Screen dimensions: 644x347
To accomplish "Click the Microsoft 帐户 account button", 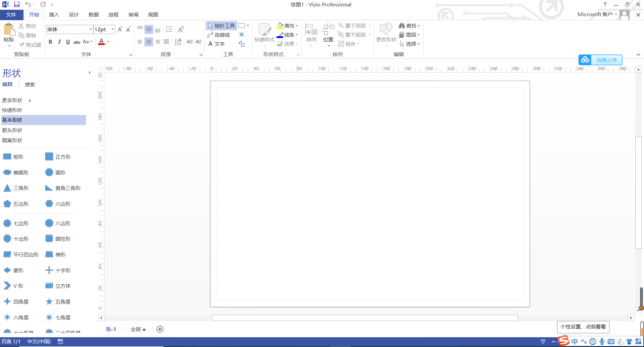I will click(597, 14).
